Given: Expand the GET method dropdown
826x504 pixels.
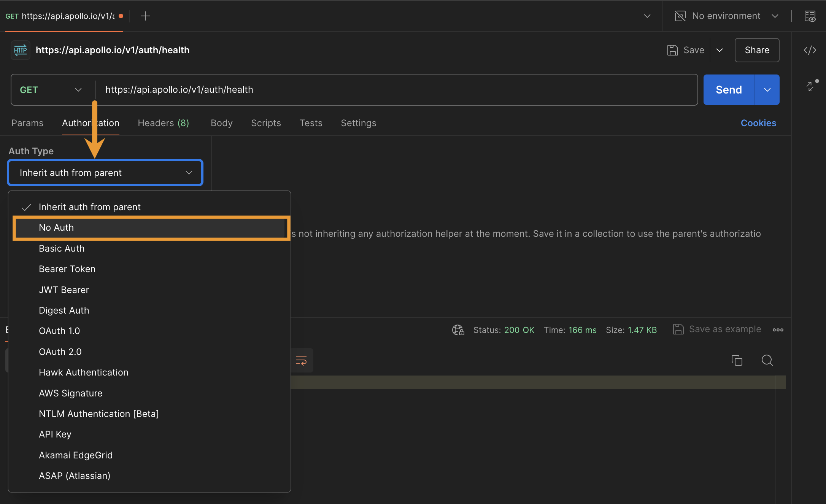Looking at the screenshot, I should tap(50, 90).
